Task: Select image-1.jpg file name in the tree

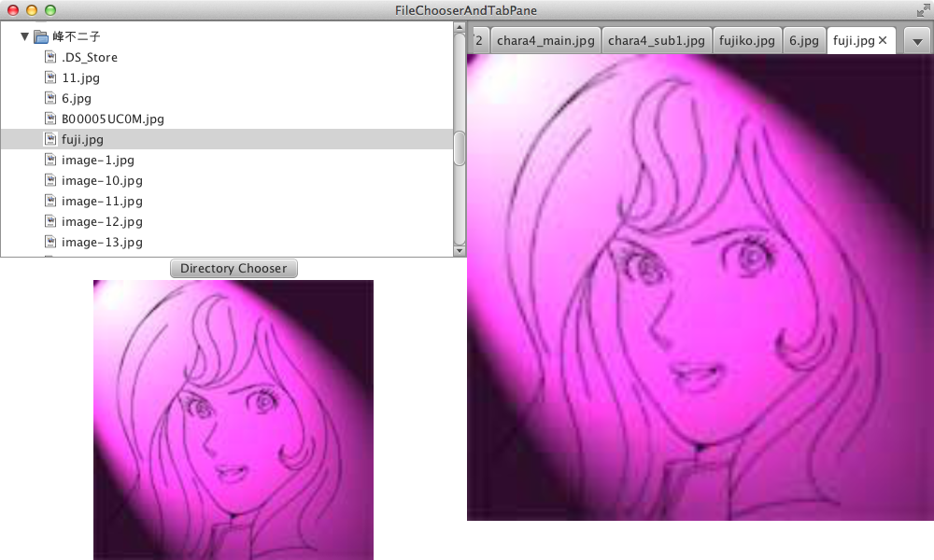Action: tap(98, 161)
